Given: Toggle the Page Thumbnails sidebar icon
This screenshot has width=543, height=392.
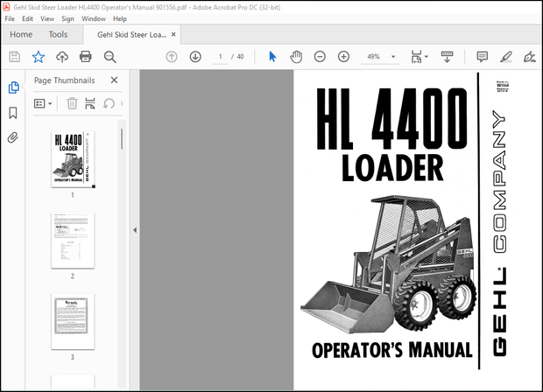Looking at the screenshot, I should pos(13,87).
